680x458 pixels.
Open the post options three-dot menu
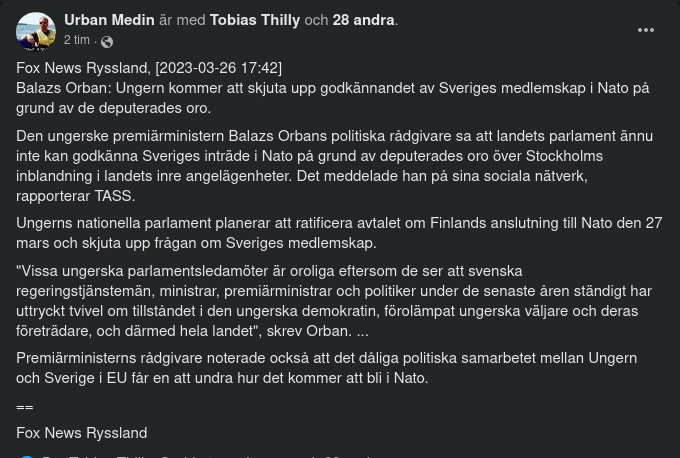[x=646, y=31]
